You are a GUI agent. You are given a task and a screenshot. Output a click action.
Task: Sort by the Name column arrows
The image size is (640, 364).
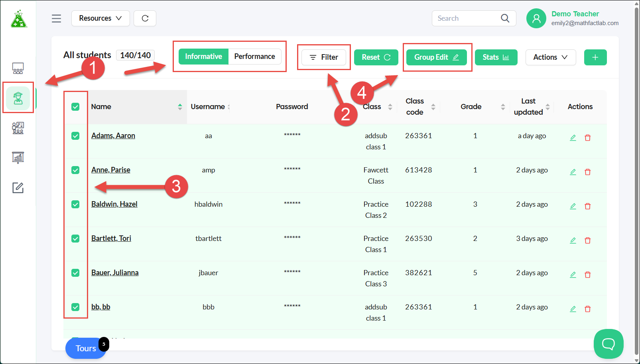180,107
